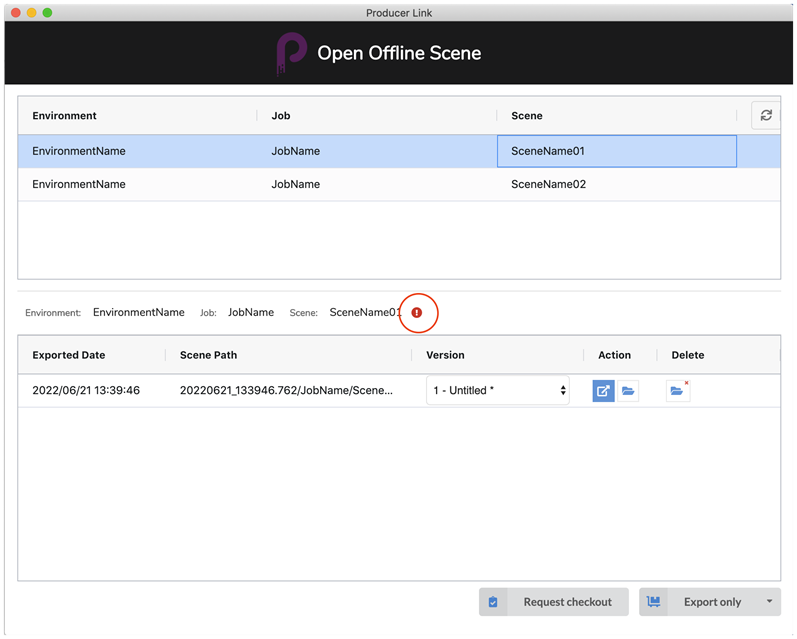Open the Version dropdown showing 1 - Untitled
797x639 pixels.
pyautogui.click(x=497, y=391)
